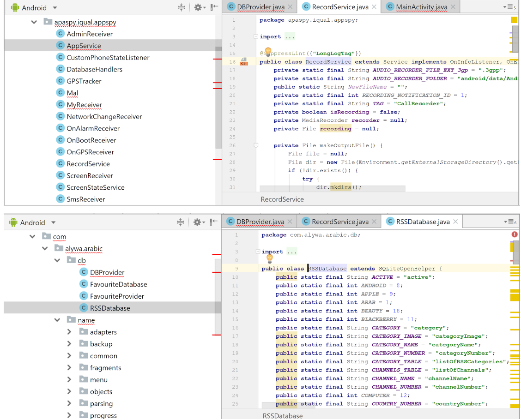This screenshot has width=521, height=420.
Task: Switch to the RecordService.java tab in the bottom editor
Action: tap(340, 222)
